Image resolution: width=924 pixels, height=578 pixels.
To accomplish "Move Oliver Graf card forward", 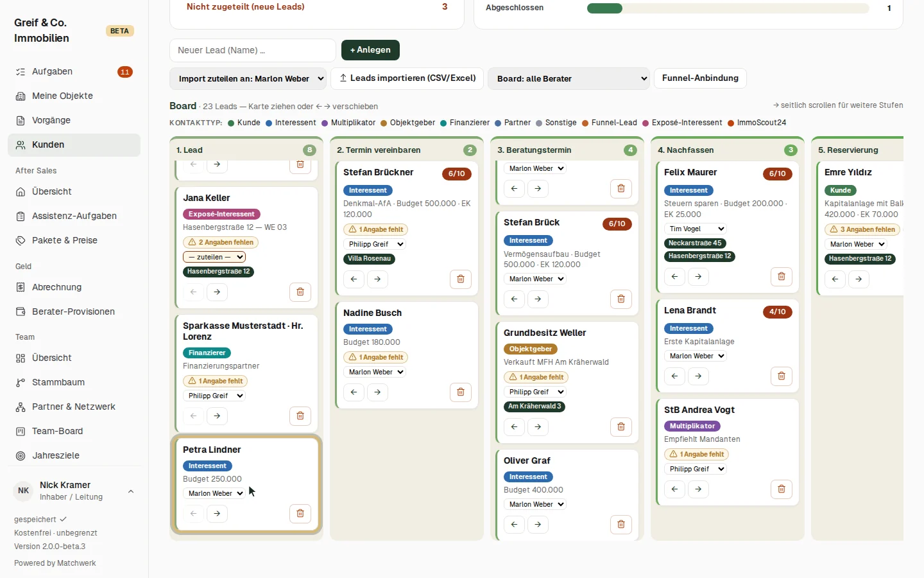I will click(538, 524).
